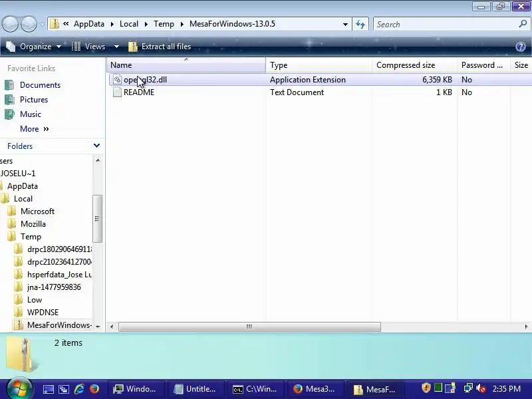Screen dimensions: 532x399
Task: Click the folder tree vertical scrollbar thumb
Action: [x=97, y=219]
